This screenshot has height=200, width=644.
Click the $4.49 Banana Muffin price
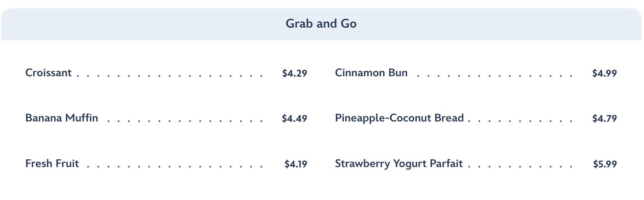[294, 118]
